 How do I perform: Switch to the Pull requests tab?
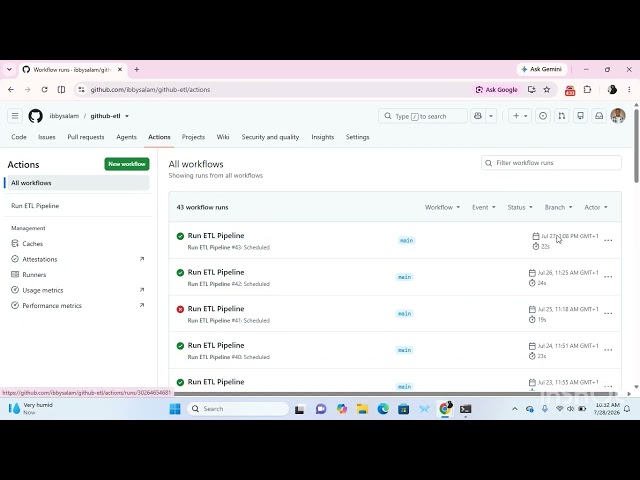click(86, 137)
